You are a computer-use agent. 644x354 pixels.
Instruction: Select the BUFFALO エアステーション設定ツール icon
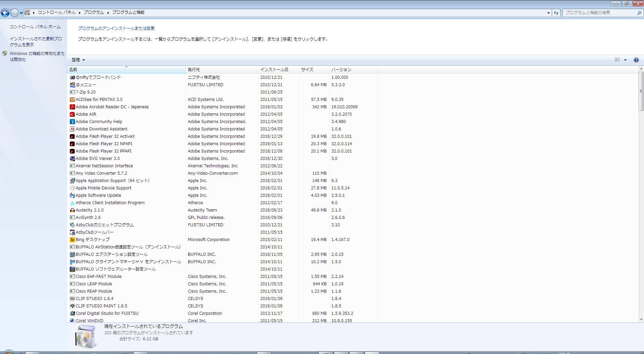click(72, 254)
